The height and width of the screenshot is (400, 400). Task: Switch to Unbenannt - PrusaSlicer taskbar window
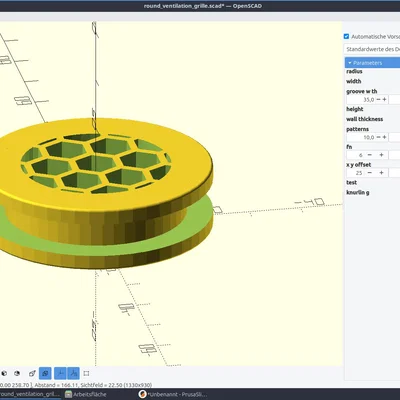tap(173, 394)
